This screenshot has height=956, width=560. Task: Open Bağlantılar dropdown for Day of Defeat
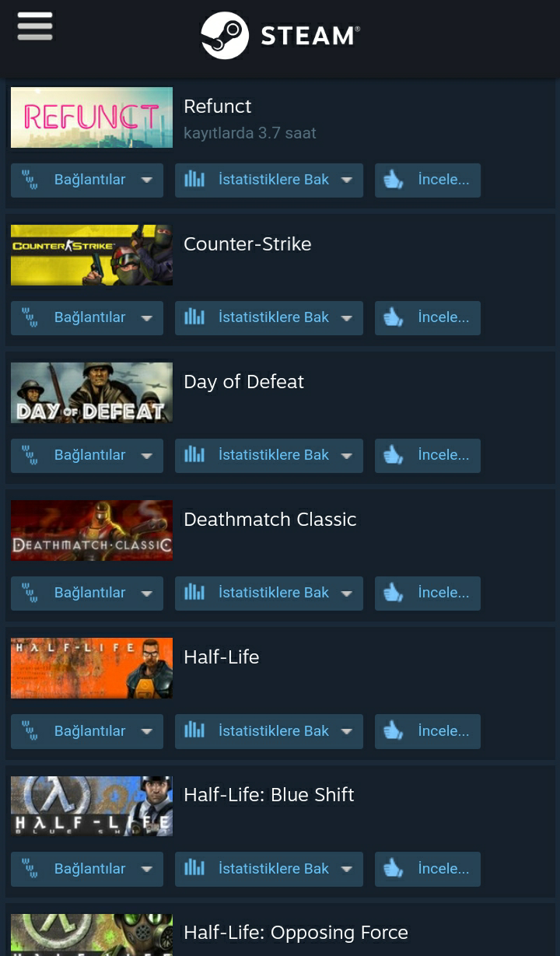(87, 456)
